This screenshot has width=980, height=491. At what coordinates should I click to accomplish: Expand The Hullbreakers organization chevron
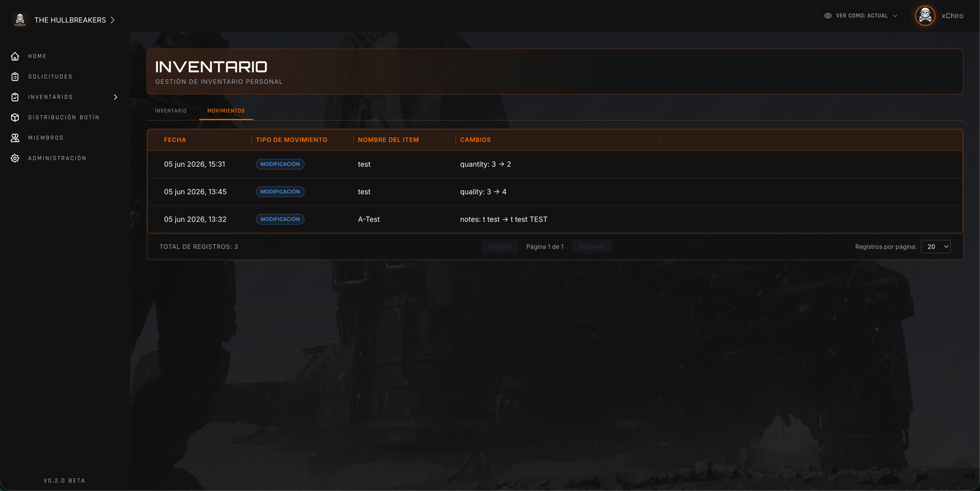[x=113, y=20]
